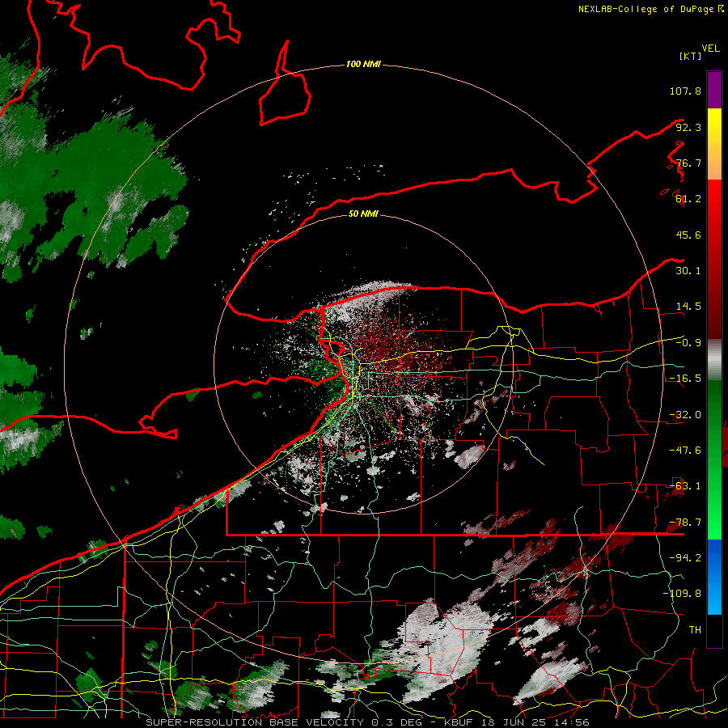Click the VEL legend title
The image size is (728, 728).
710,49
